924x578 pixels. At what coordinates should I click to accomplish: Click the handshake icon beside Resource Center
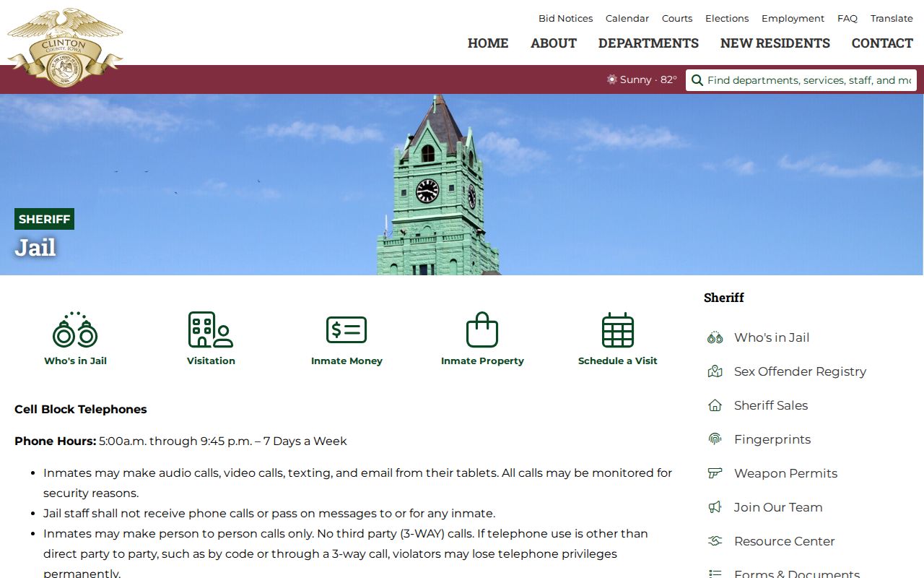715,541
